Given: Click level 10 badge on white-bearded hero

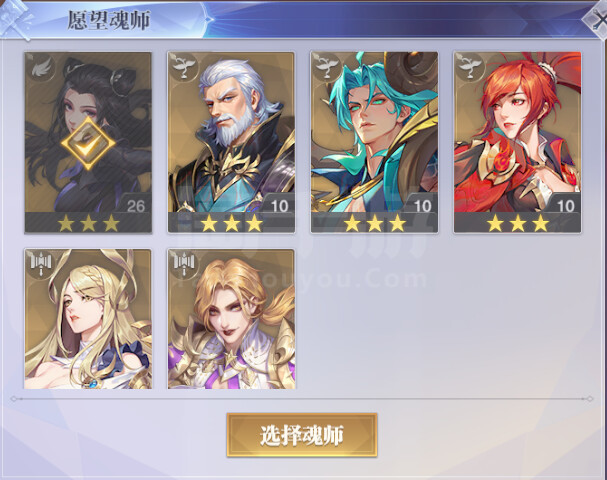Looking at the screenshot, I should click(x=278, y=204).
